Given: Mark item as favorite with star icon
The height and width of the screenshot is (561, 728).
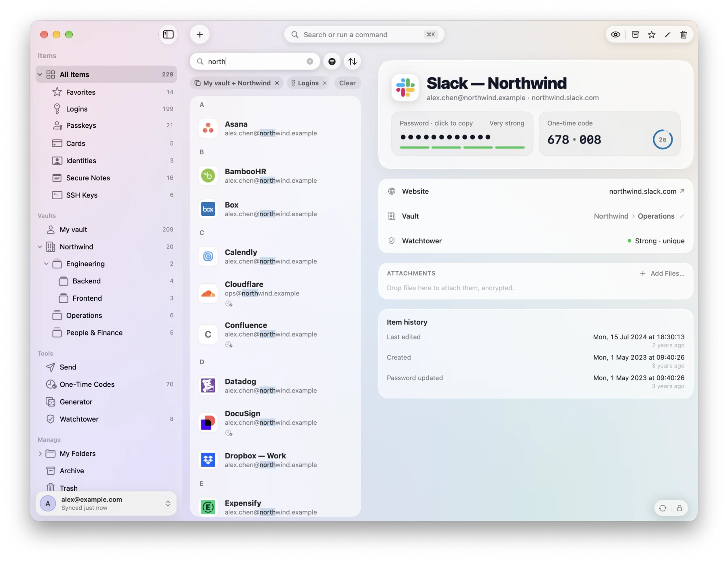Looking at the screenshot, I should point(652,35).
